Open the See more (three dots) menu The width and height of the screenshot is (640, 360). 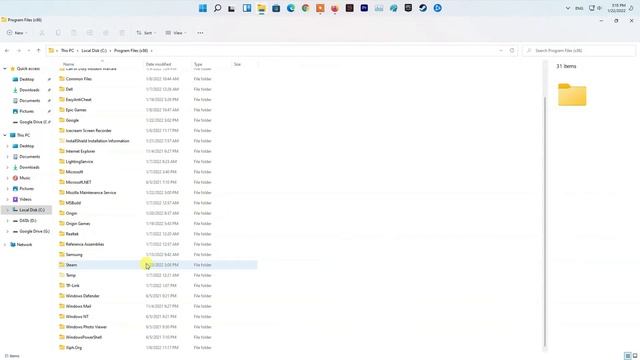click(200, 33)
